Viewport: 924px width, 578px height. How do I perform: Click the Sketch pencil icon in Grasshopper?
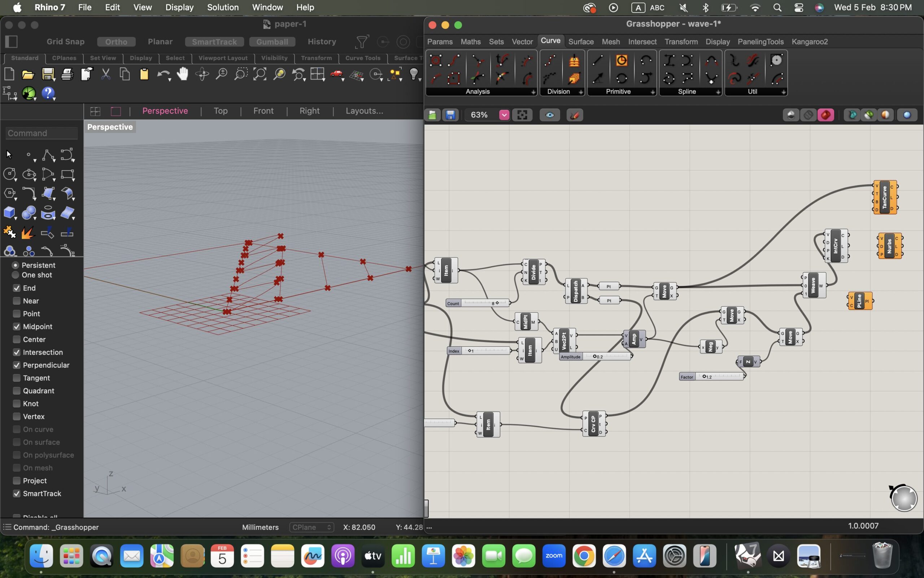pyautogui.click(x=575, y=115)
